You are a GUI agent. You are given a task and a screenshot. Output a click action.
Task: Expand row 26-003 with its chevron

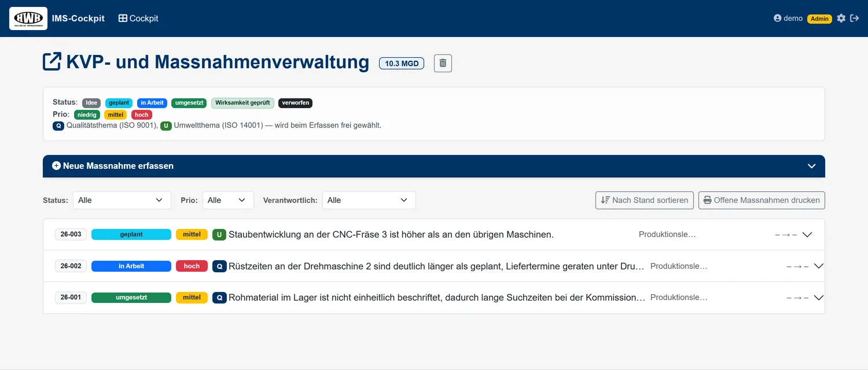pyautogui.click(x=807, y=235)
